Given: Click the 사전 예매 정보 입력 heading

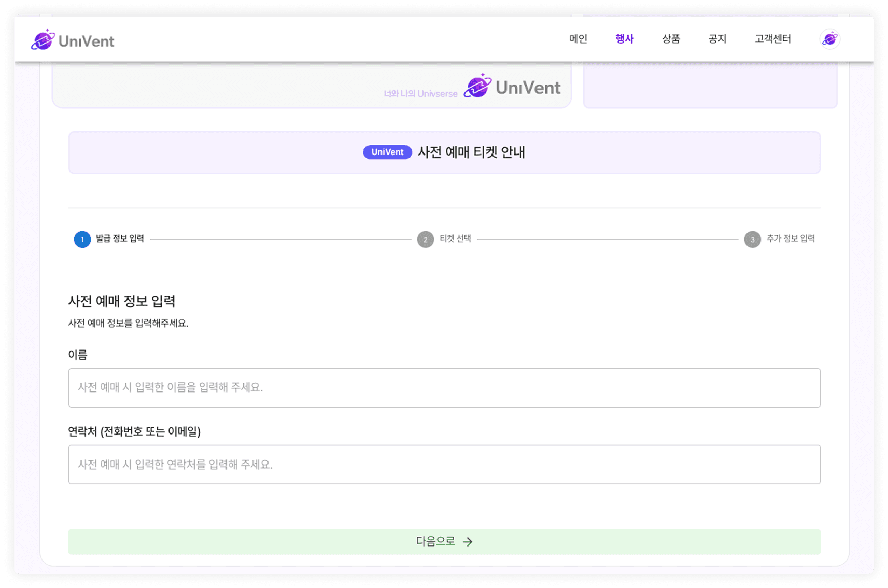Looking at the screenshot, I should coord(122,301).
